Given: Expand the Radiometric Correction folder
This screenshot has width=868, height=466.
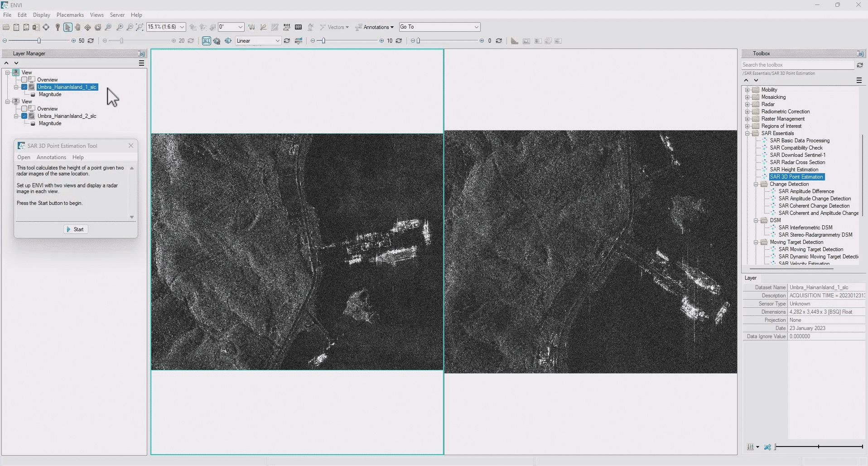Looking at the screenshot, I should [x=747, y=112].
